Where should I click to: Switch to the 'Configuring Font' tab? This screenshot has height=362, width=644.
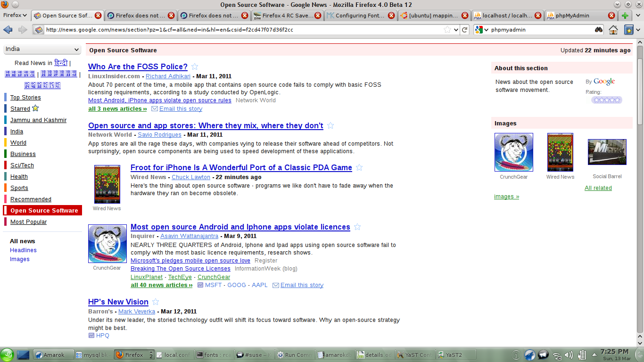[360, 16]
